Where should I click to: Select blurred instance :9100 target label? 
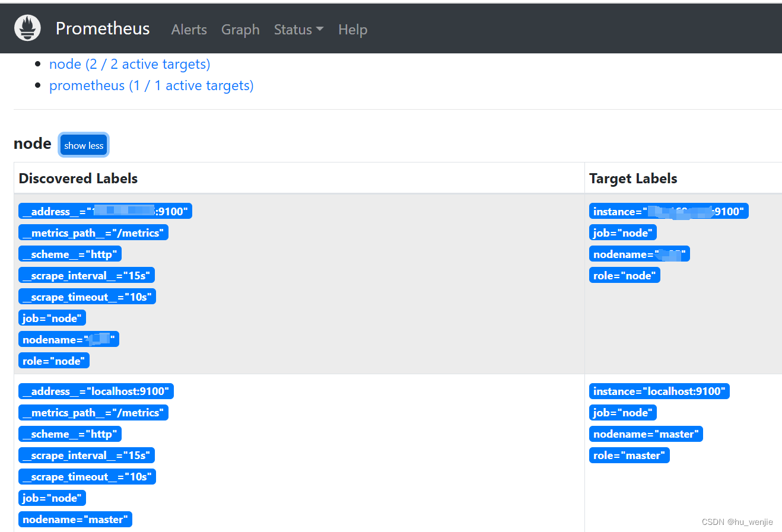pyautogui.click(x=669, y=211)
